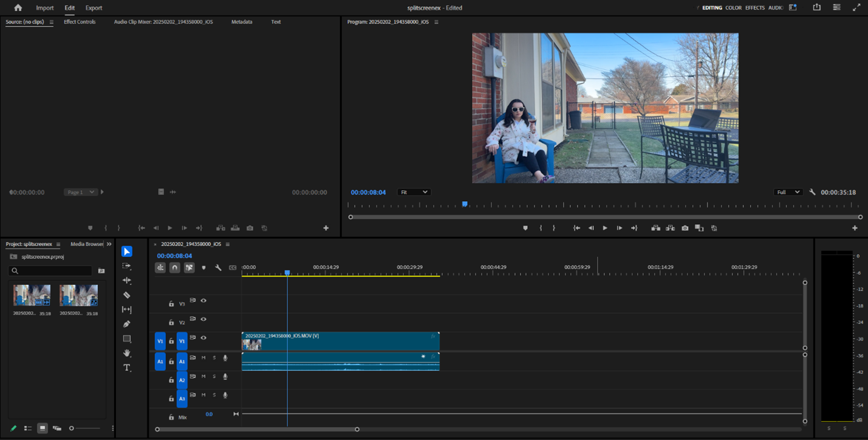Select the Slip tool
Viewport: 868px width, 440px height.
[x=126, y=310]
